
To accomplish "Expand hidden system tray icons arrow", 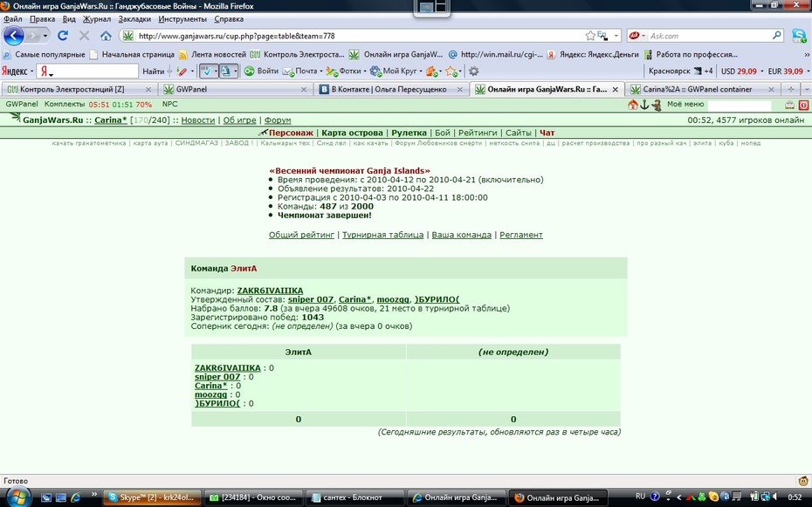I will click(x=679, y=497).
